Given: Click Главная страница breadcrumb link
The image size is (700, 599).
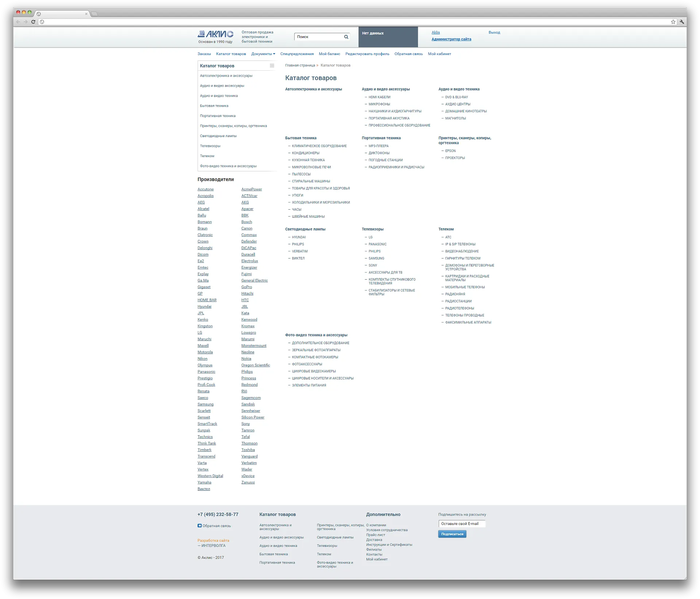Looking at the screenshot, I should click(300, 65).
